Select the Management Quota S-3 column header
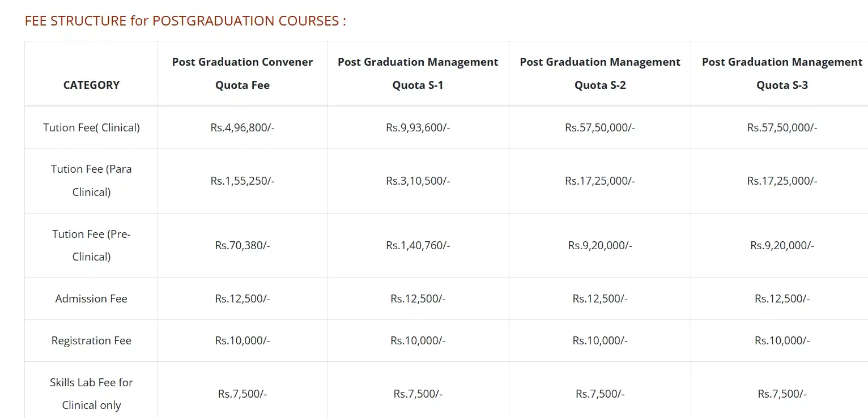Screen dimensions: 868x418 [x=782, y=74]
